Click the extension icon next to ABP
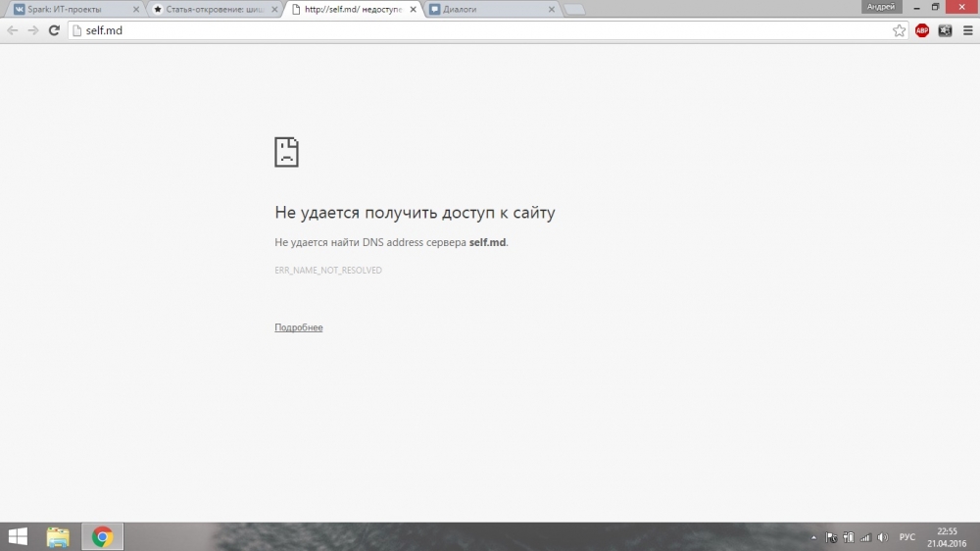The width and height of the screenshot is (980, 551). 945,30
